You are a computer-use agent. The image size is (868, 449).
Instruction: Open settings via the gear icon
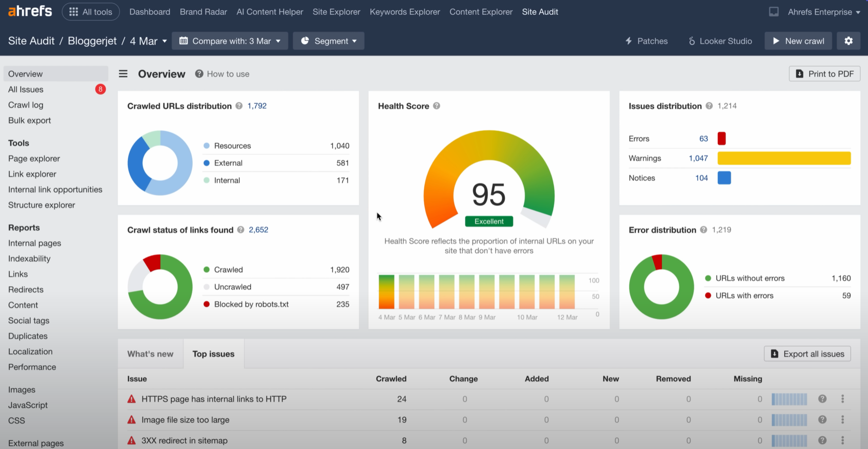[x=848, y=41]
